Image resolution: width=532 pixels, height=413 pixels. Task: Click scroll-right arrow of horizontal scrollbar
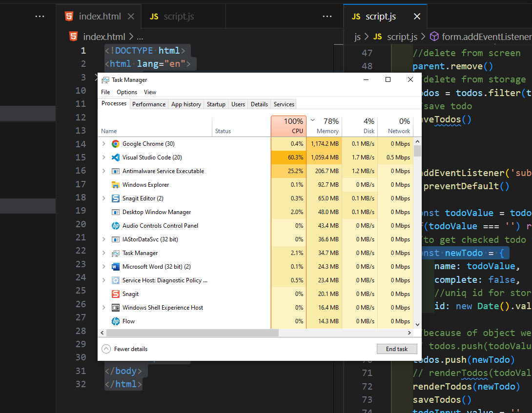pos(409,333)
